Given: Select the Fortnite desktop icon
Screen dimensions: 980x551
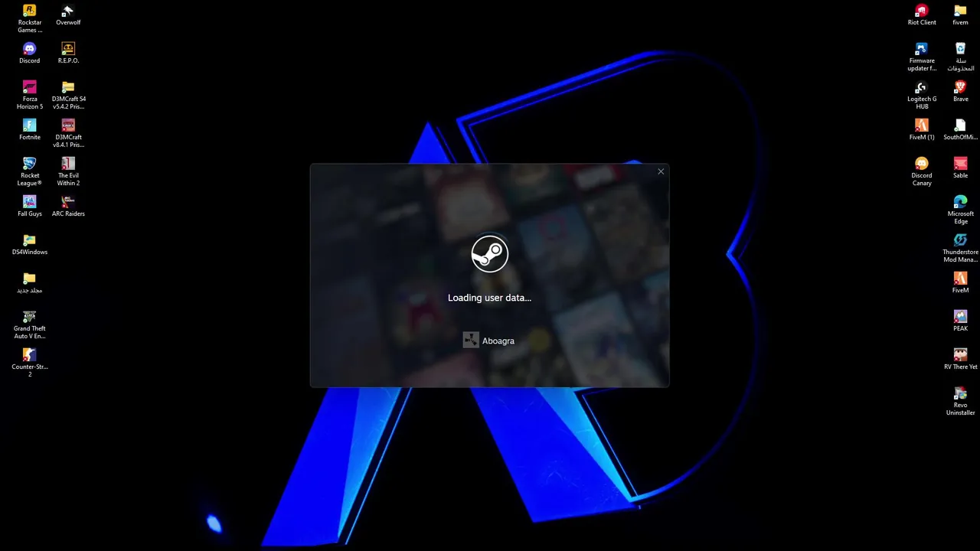Looking at the screenshot, I should pyautogui.click(x=29, y=126).
